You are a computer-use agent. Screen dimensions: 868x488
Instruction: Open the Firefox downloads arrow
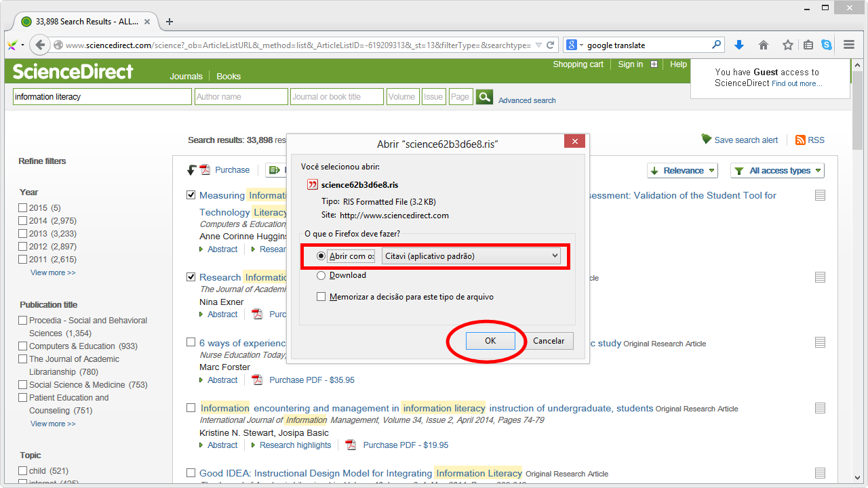click(739, 45)
